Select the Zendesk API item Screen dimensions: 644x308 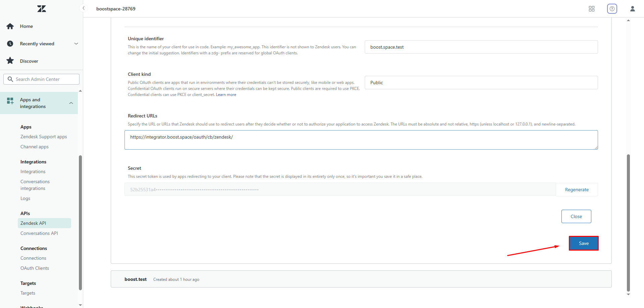(44, 223)
